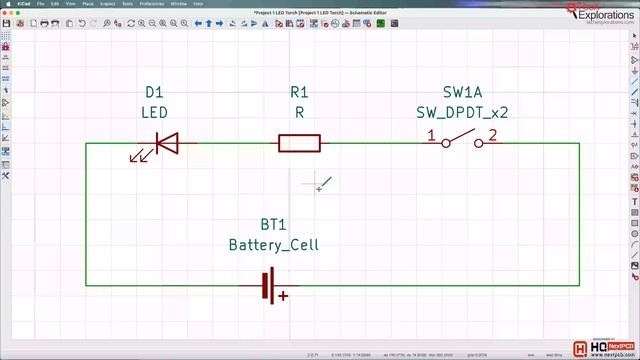Activate zoom to selection
This screenshot has height=360, width=640.
[184, 24]
